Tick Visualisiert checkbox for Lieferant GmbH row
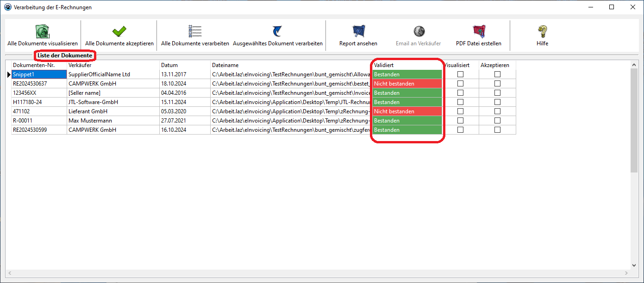 460,111
